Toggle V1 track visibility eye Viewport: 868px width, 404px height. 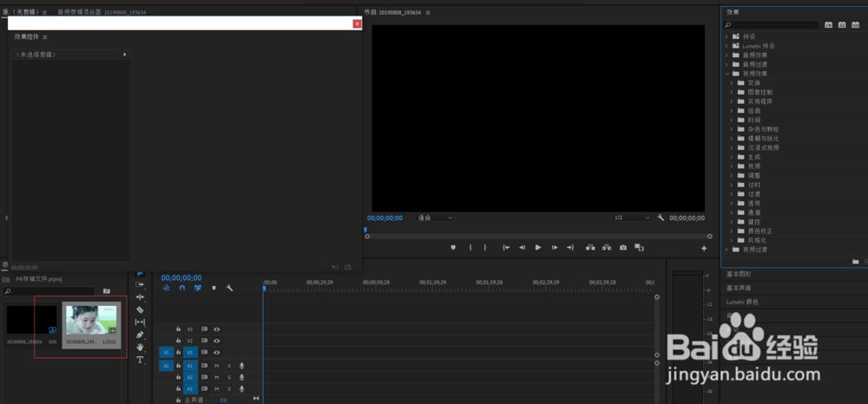[x=217, y=352]
